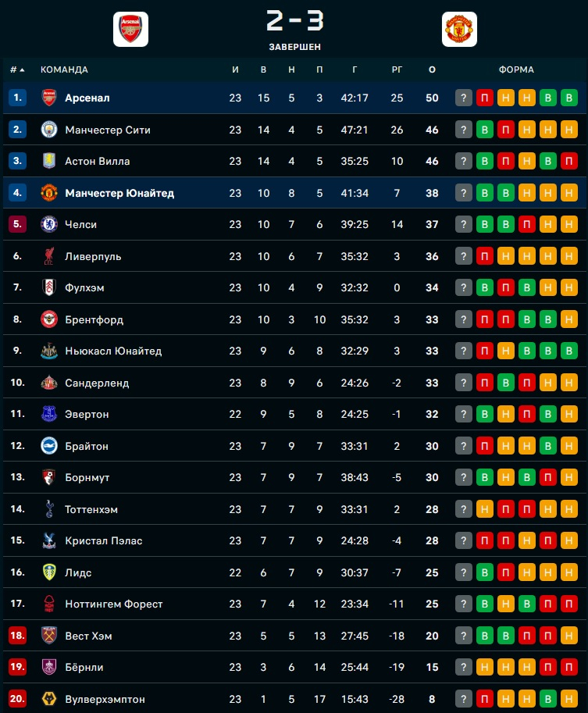Sort standings by the РГ goal difference column
The width and height of the screenshot is (588, 713).
397,70
